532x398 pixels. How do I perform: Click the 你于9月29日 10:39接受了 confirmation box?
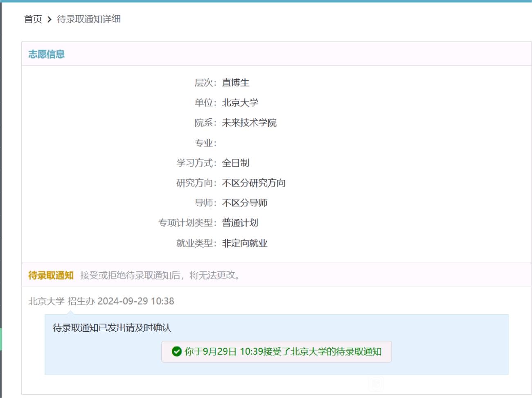click(277, 352)
